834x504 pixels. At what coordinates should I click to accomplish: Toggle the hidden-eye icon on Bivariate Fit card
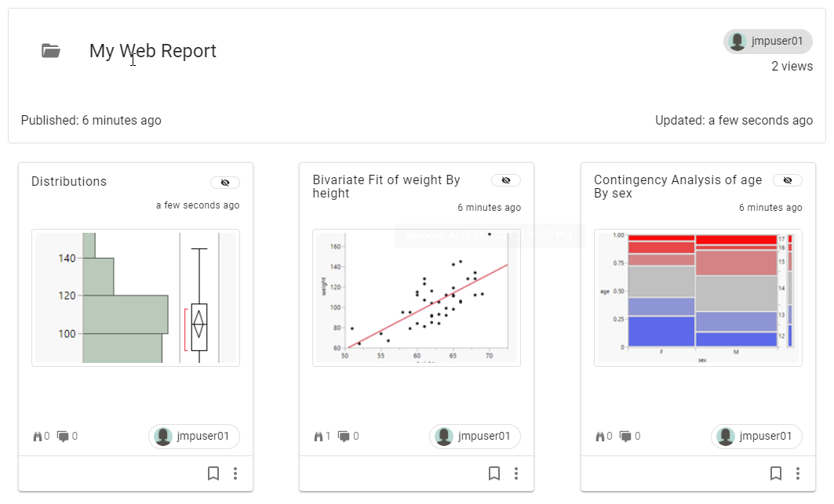point(505,179)
